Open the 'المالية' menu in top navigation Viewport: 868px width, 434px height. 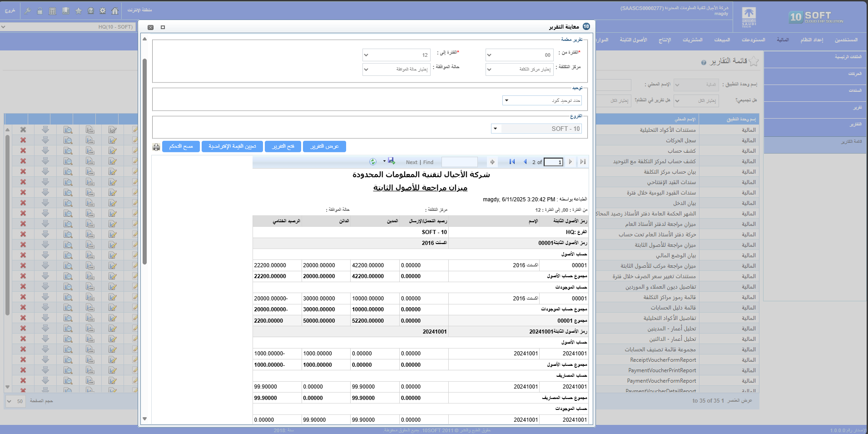pos(783,40)
